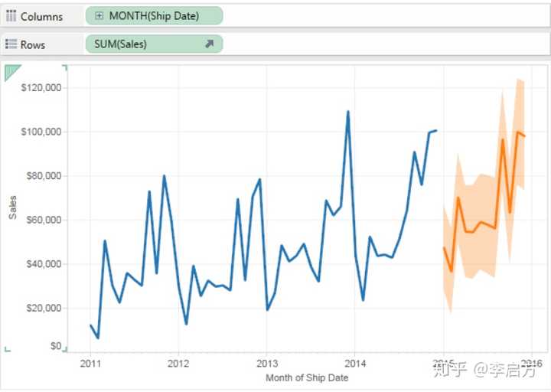
Task: Expand the MONTH(Ship Date) pill plus icon
Action: 99,16
